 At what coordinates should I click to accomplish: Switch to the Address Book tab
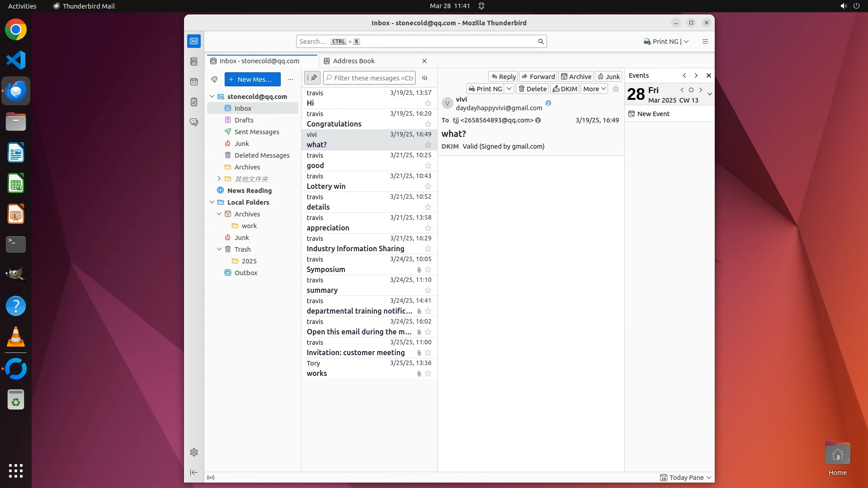coord(354,61)
